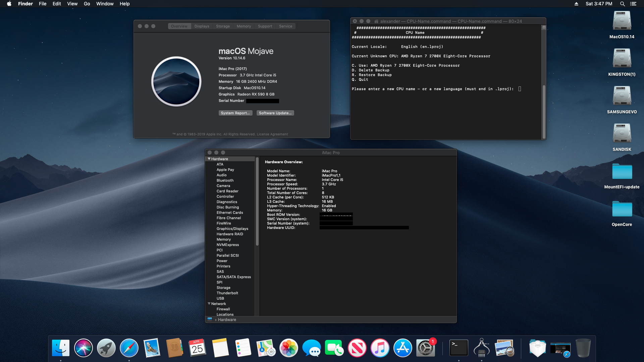Launch Safari from the dock
This screenshot has width=644, height=362.
click(129, 348)
